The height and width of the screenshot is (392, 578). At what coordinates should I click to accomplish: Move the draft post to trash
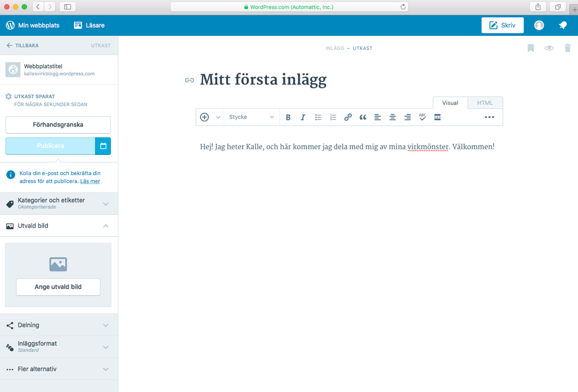(568, 48)
